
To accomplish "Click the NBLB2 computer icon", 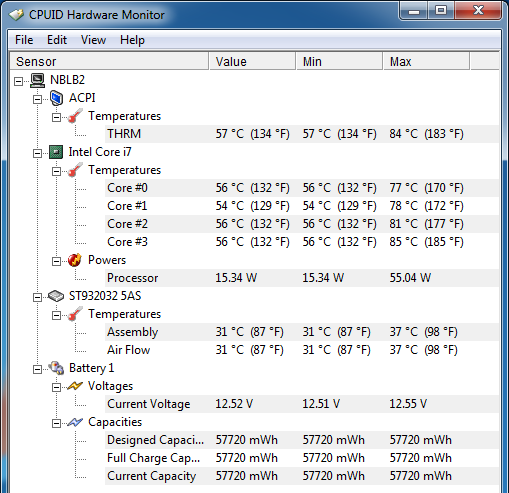I will (37, 80).
